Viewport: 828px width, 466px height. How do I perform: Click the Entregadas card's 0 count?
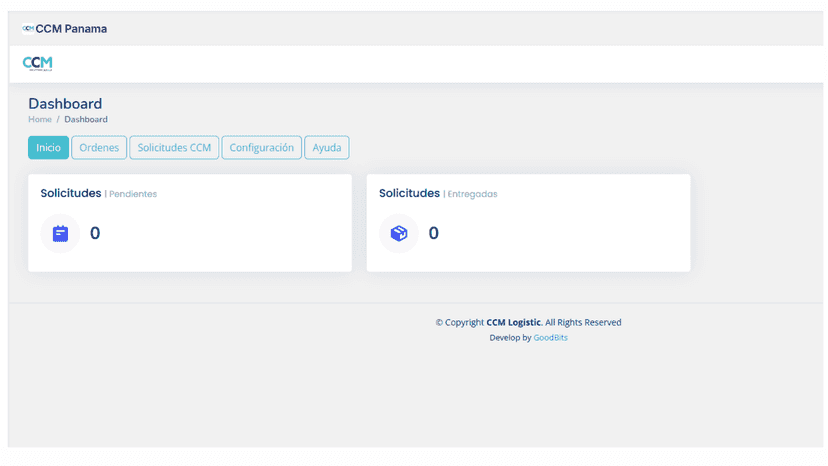[x=434, y=233]
